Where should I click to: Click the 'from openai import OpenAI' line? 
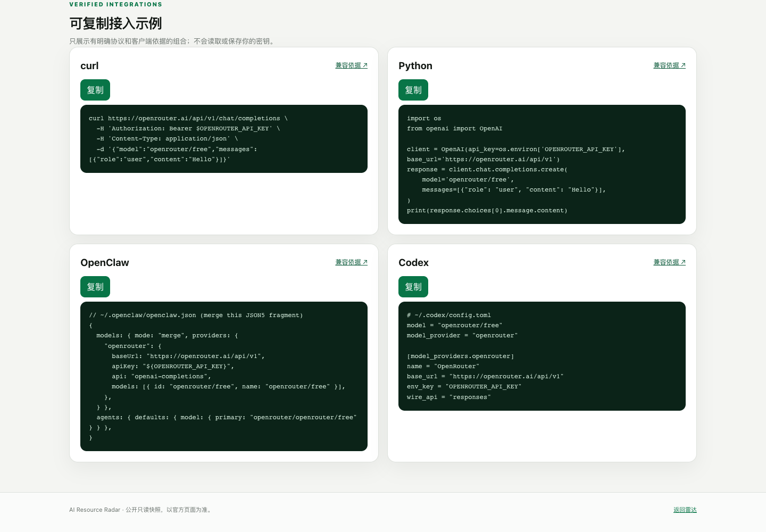click(454, 129)
